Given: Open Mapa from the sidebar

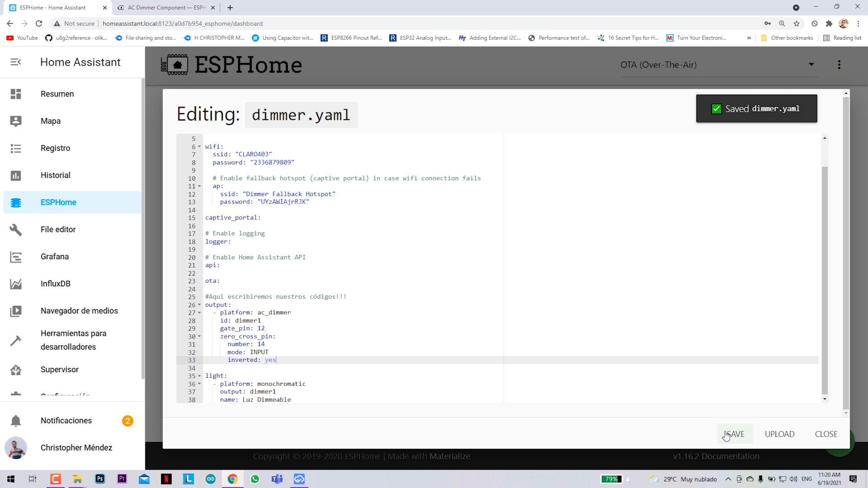Looking at the screenshot, I should tap(50, 121).
